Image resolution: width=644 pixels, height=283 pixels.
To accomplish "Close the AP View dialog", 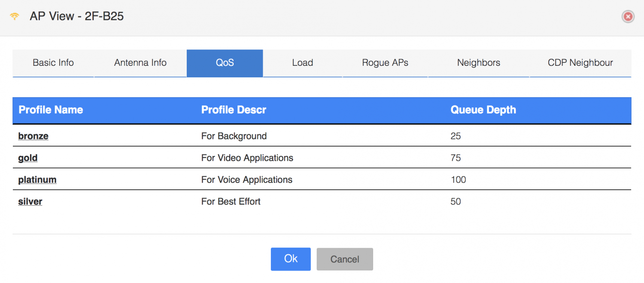I will [x=628, y=17].
